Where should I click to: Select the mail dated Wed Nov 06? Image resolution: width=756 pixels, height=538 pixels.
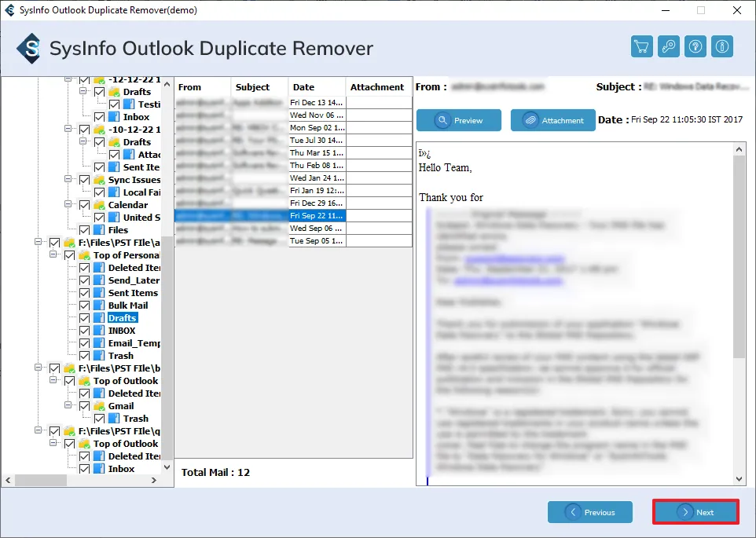tap(293, 115)
